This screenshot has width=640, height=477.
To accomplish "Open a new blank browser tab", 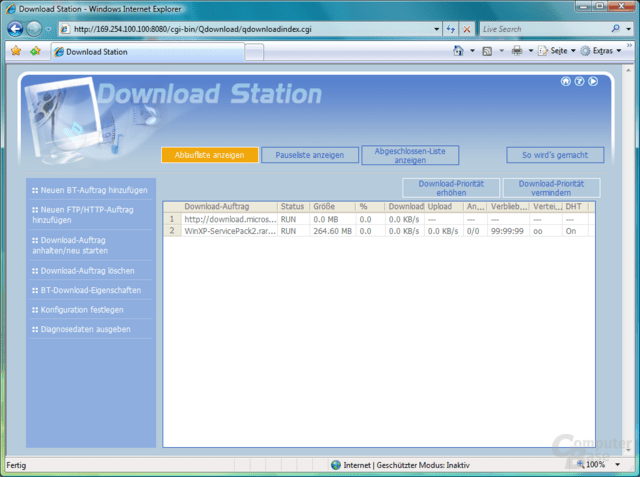I will pyautogui.click(x=254, y=53).
